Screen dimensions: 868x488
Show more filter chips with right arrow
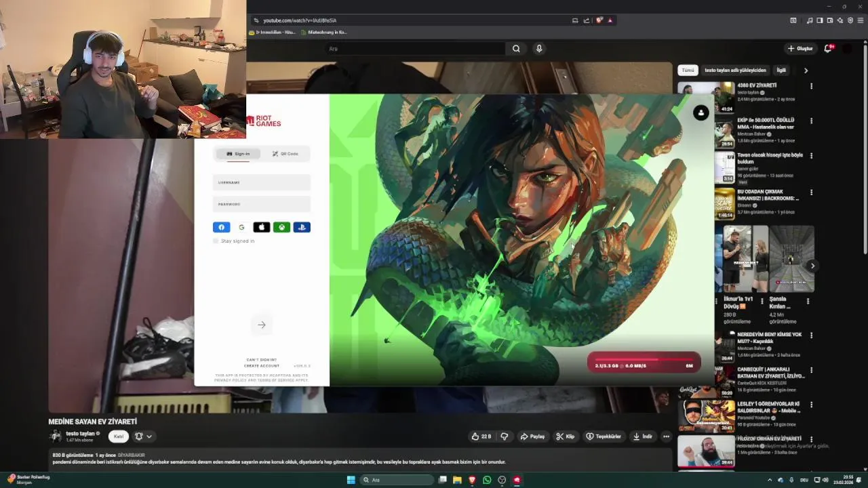pyautogui.click(x=806, y=70)
